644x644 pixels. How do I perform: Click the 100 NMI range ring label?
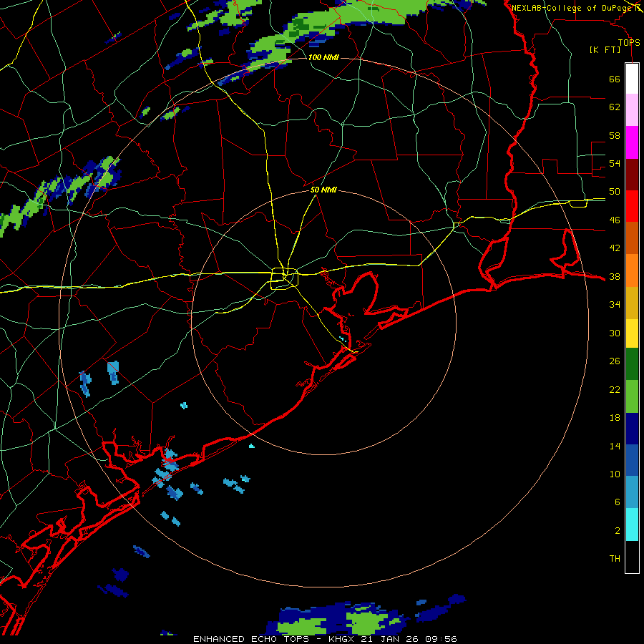coord(323,57)
